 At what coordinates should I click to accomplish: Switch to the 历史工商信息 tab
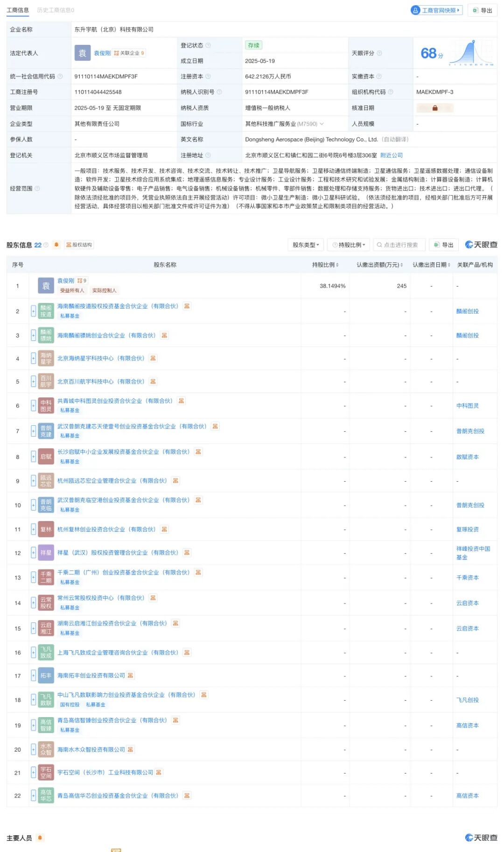coord(56,10)
